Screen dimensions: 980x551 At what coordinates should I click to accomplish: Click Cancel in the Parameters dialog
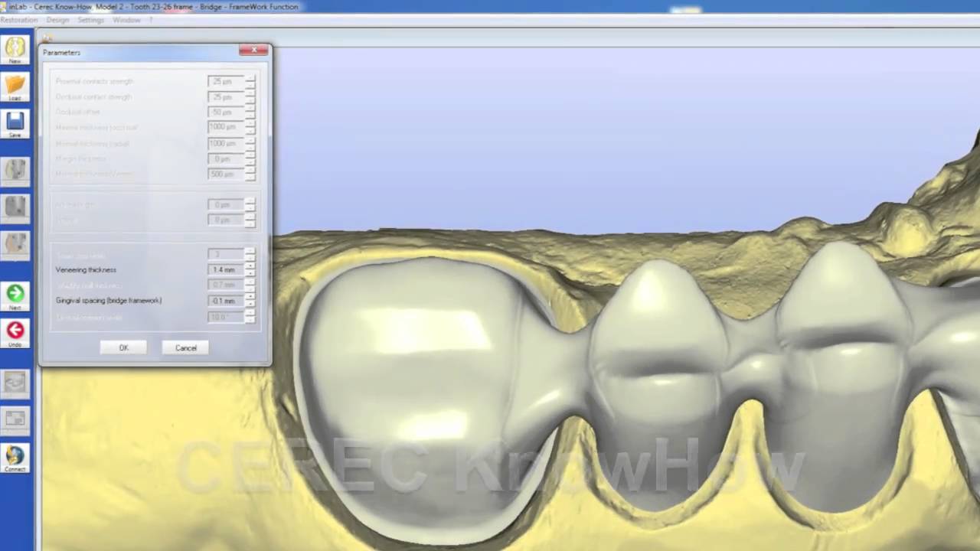point(186,347)
